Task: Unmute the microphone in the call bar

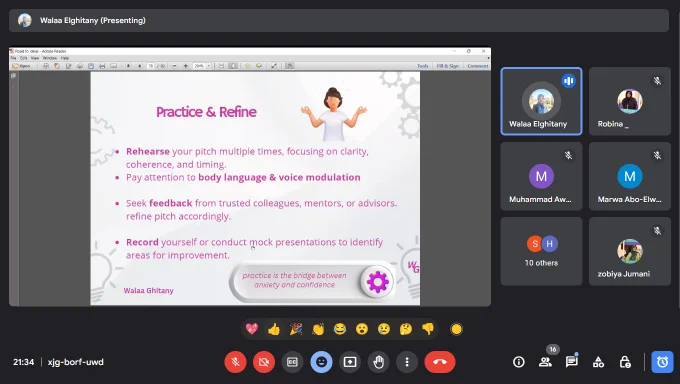Action: click(235, 362)
